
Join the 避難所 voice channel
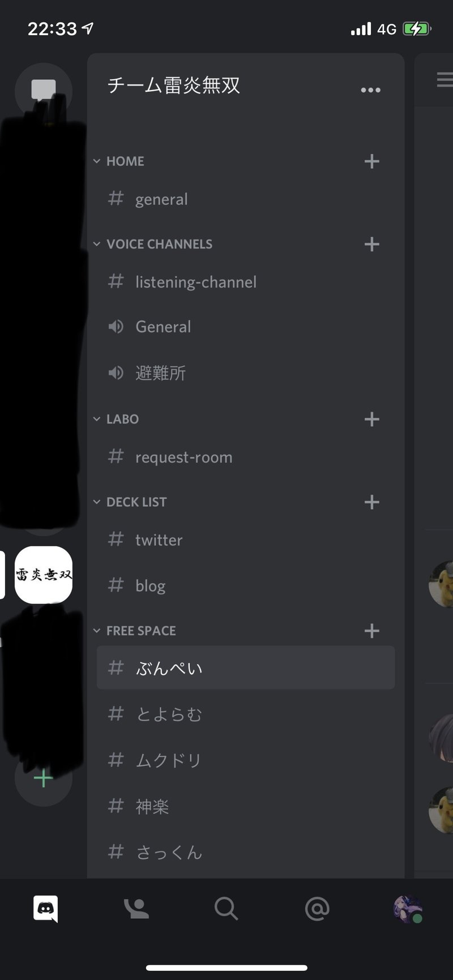point(160,373)
